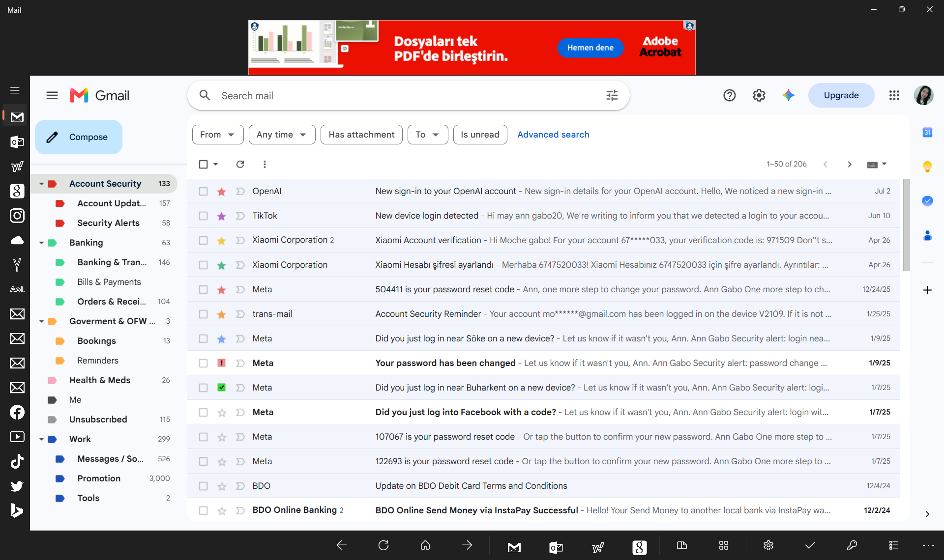Click the Search mail input field

tap(408, 95)
